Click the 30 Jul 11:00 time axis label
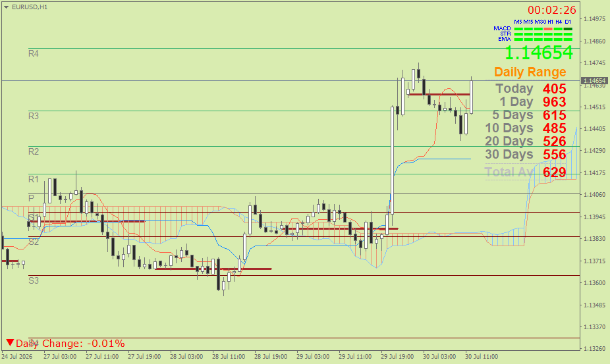 [482, 357]
